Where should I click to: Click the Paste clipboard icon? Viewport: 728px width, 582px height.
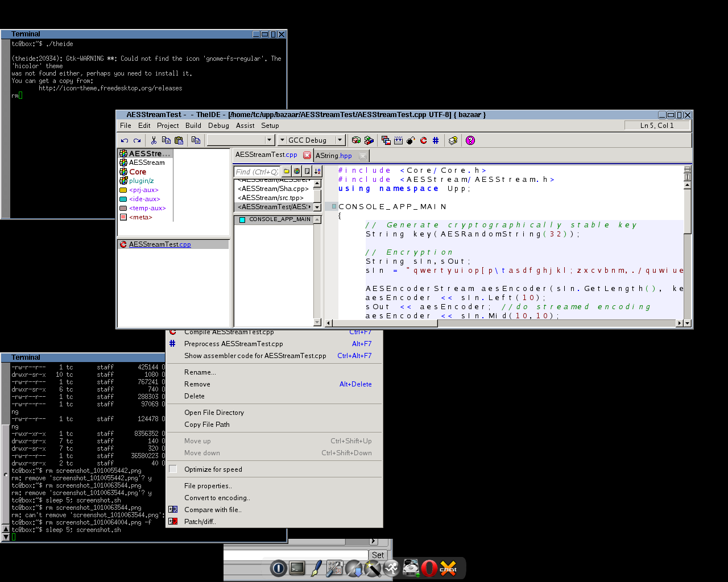coord(179,140)
